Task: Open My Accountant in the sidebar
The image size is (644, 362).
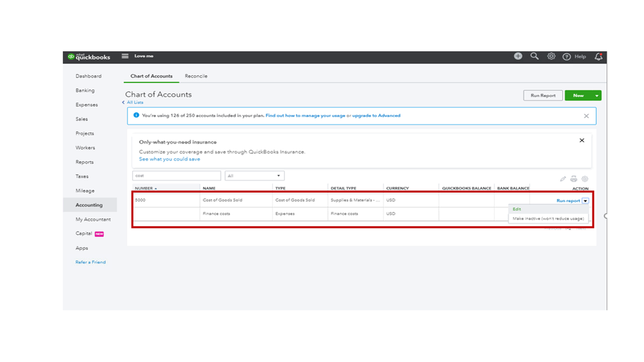Action: (93, 220)
